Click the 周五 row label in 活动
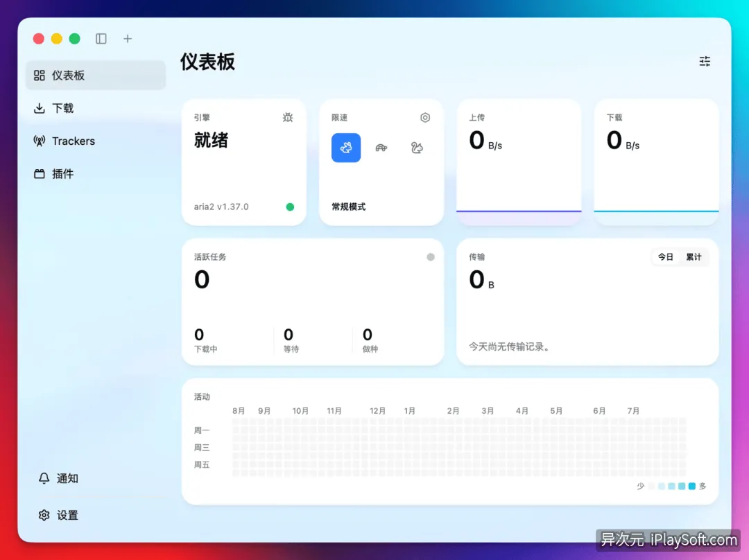Viewport: 749px width, 560px height. click(202, 464)
